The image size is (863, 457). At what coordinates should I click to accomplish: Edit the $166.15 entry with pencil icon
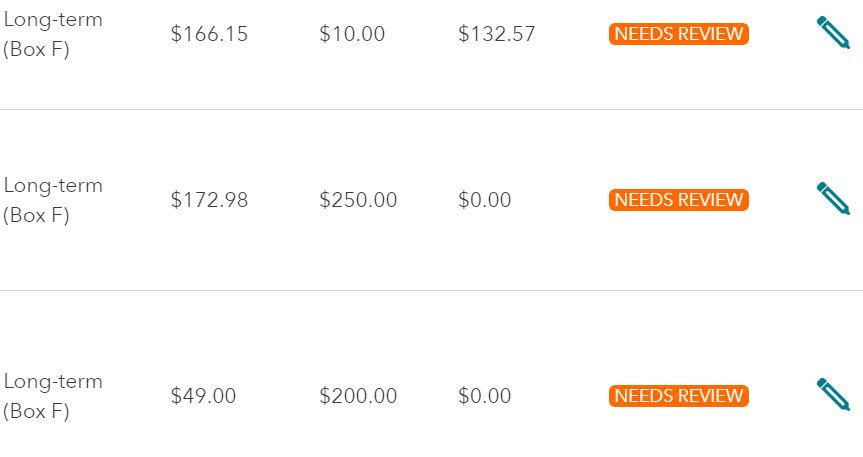point(833,33)
